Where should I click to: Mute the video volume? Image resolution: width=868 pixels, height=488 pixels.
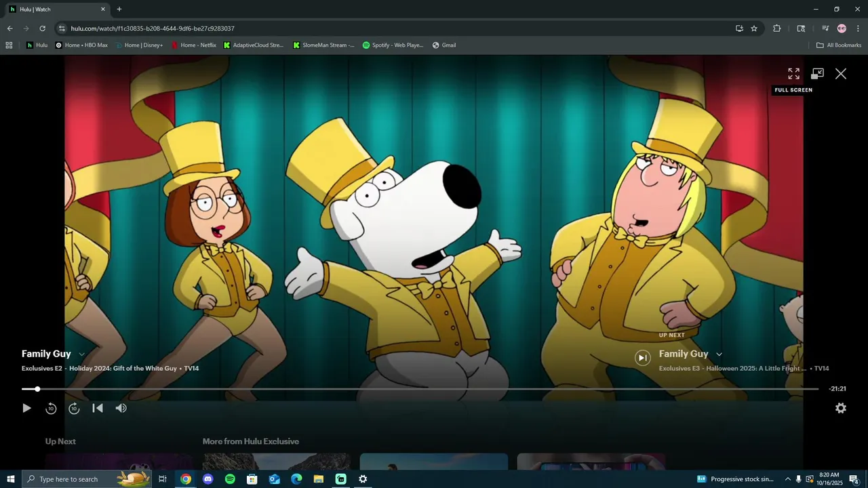(121, 408)
